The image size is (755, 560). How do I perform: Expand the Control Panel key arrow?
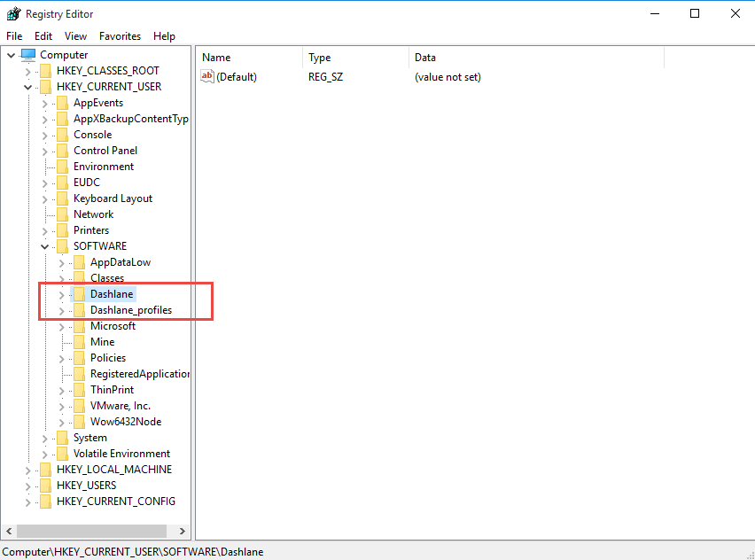(44, 151)
